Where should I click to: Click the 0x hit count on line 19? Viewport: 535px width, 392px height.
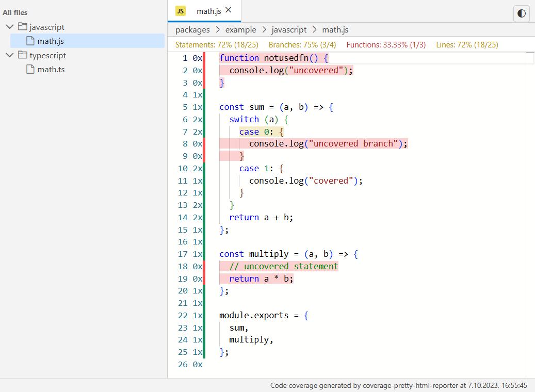(x=198, y=279)
